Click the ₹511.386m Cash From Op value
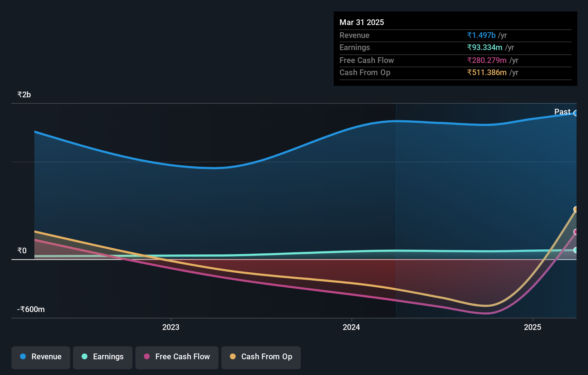This screenshot has width=588, height=375. (x=487, y=72)
